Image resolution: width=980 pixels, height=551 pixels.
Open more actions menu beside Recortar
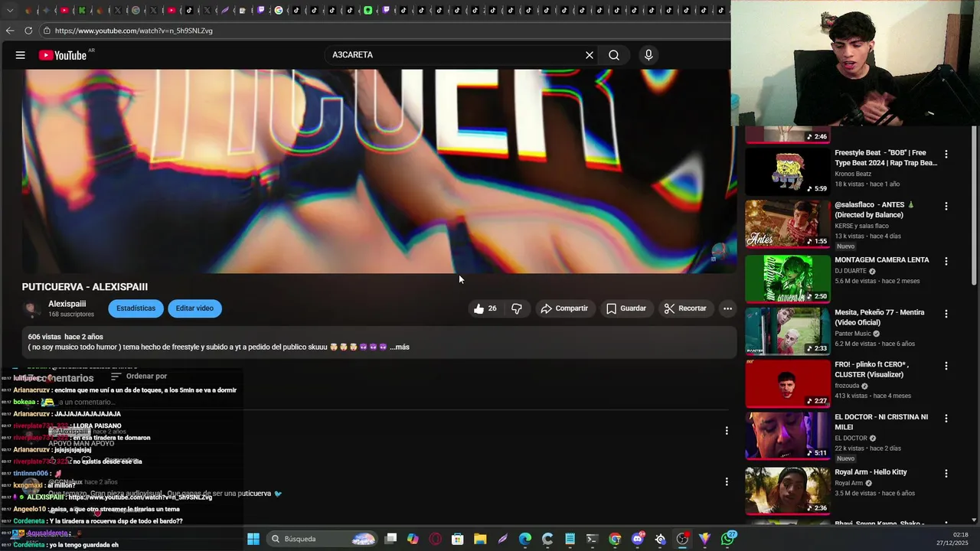click(727, 308)
